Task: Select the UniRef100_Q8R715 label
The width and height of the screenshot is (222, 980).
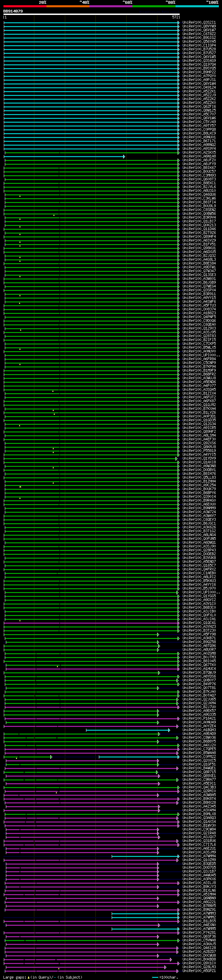Action: [x=199, y=772]
